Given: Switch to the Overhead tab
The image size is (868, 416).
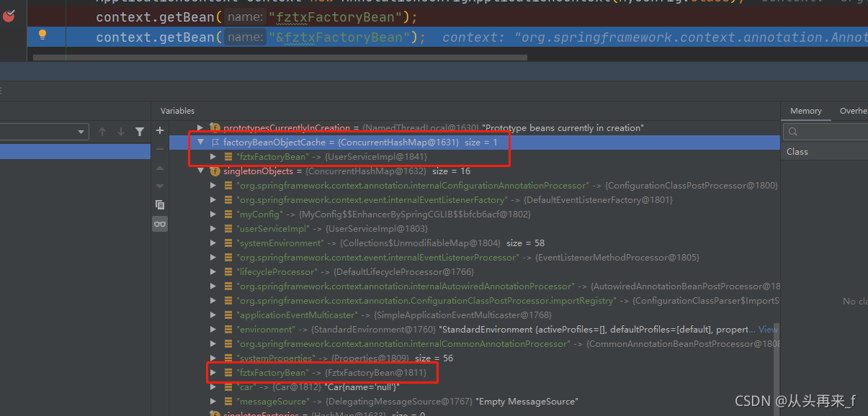Looking at the screenshot, I should [853, 111].
